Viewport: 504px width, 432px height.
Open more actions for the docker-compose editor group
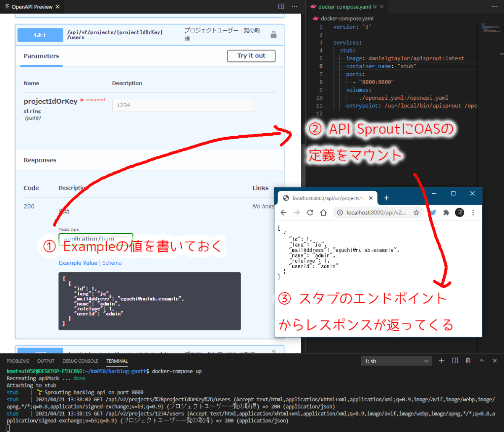tap(495, 7)
